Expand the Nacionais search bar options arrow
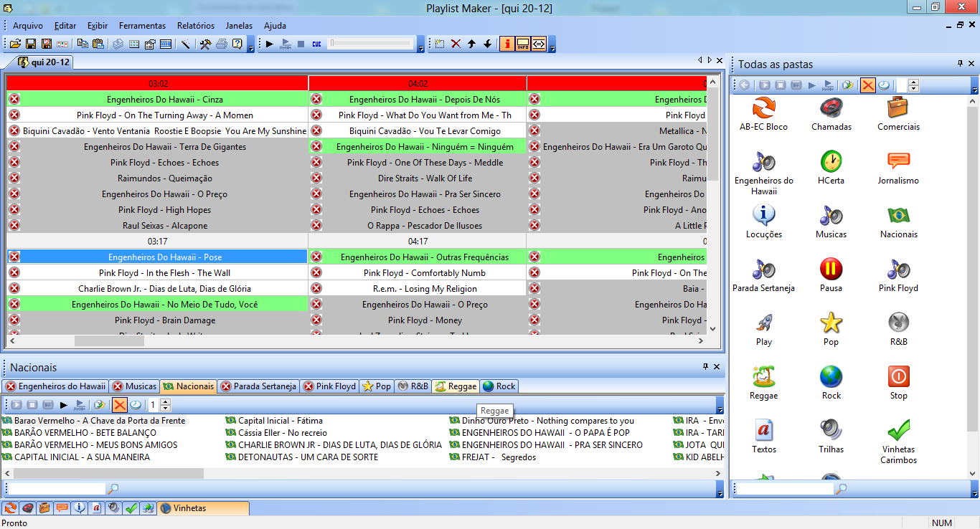980x529 pixels. tap(720, 490)
